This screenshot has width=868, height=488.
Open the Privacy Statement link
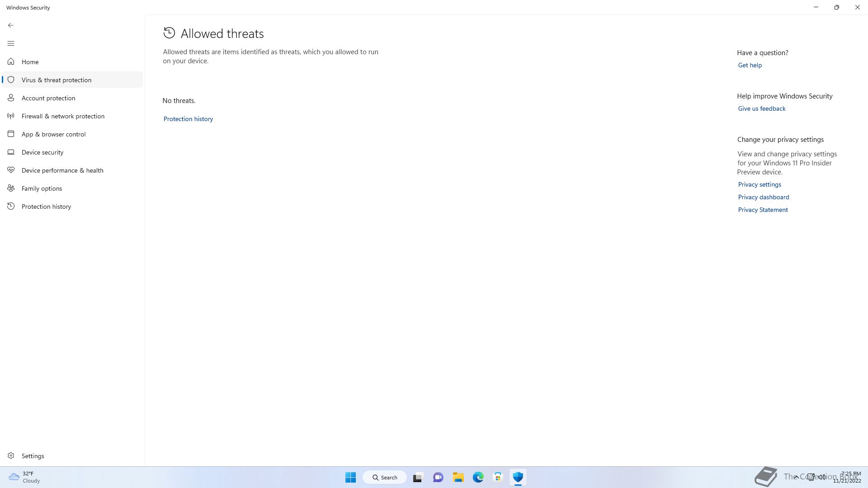point(763,210)
